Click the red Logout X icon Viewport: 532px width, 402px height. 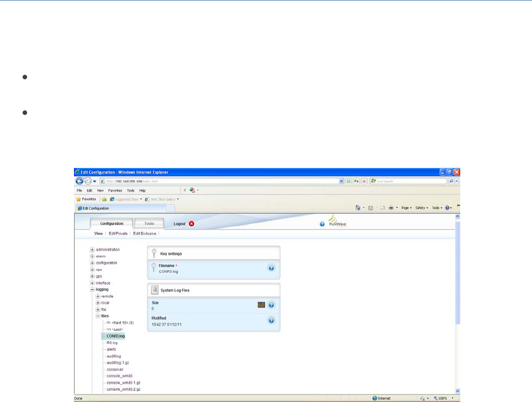(x=191, y=223)
